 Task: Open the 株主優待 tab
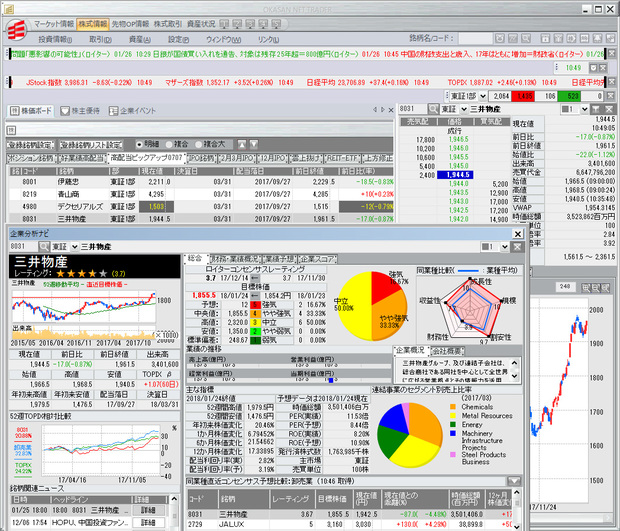(x=80, y=111)
